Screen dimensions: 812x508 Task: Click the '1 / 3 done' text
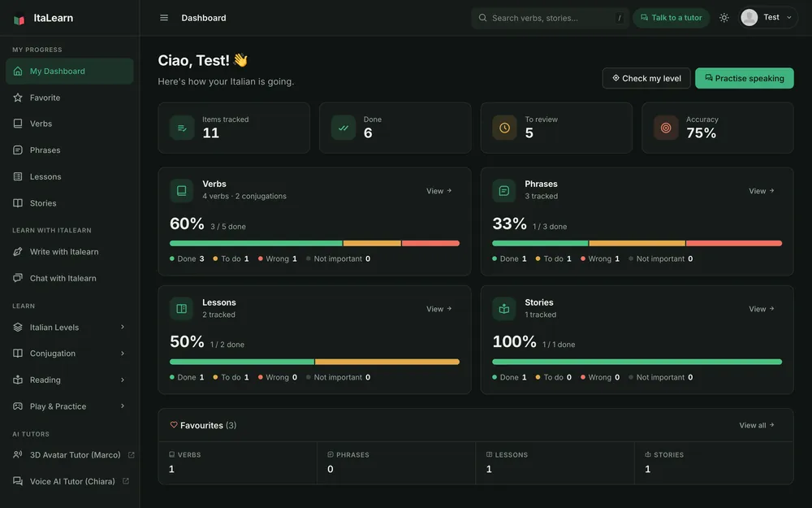tap(550, 227)
